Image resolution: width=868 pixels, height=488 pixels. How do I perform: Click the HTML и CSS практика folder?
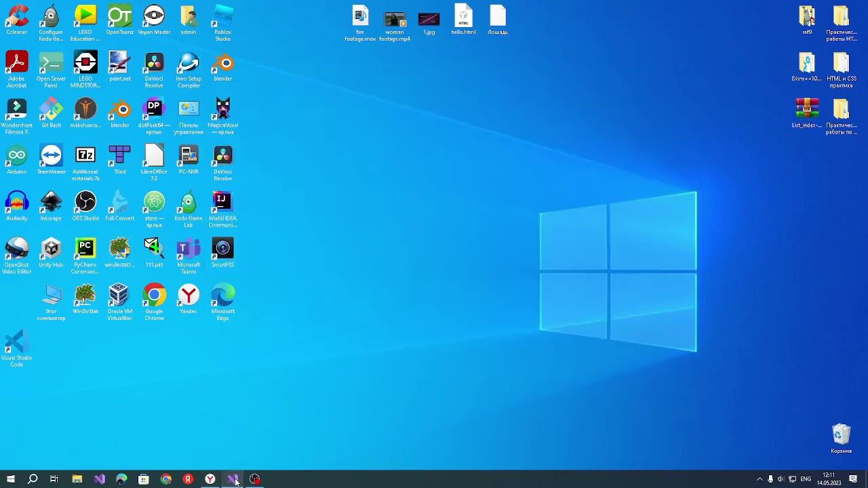click(x=842, y=70)
